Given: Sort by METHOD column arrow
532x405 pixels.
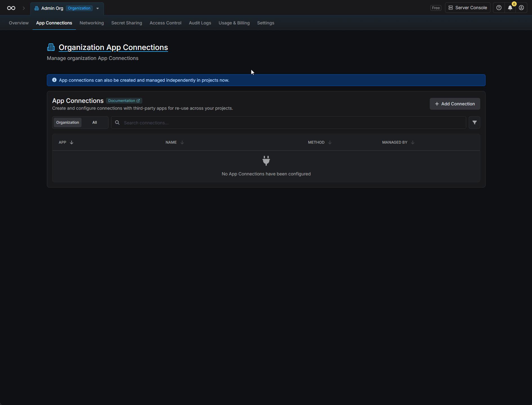Looking at the screenshot, I should (x=330, y=142).
